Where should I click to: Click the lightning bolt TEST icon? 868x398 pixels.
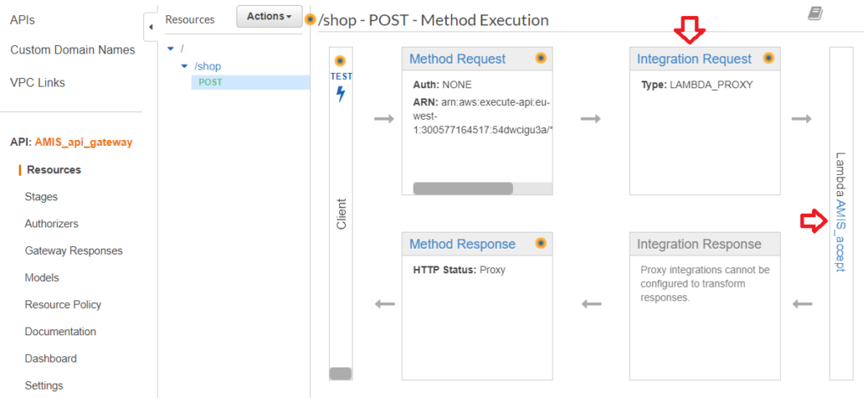pyautogui.click(x=341, y=93)
